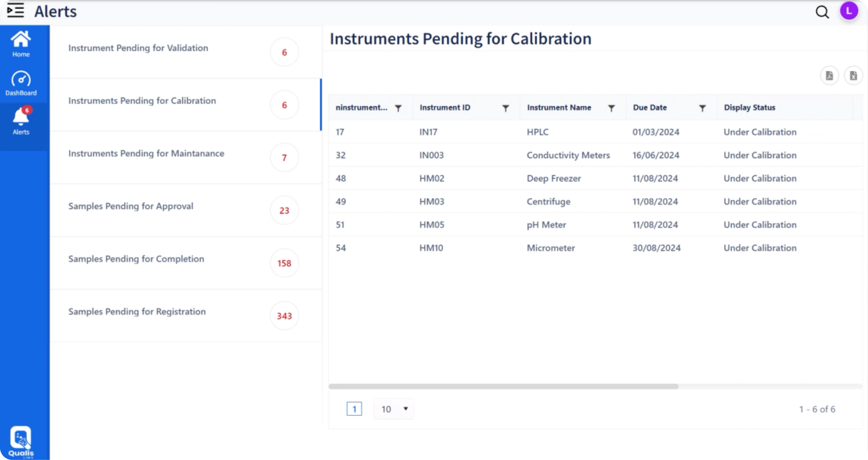The width and height of the screenshot is (868, 460).
Task: Open the DashBoard gauge icon
Action: pos(21,83)
